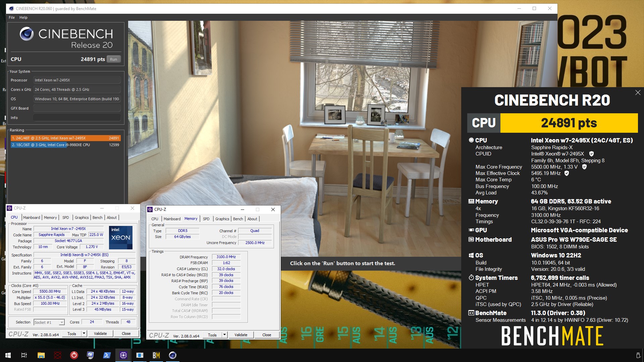Click the Processor name field in Cinebench
Screen dimensions: 644x362
77,80
